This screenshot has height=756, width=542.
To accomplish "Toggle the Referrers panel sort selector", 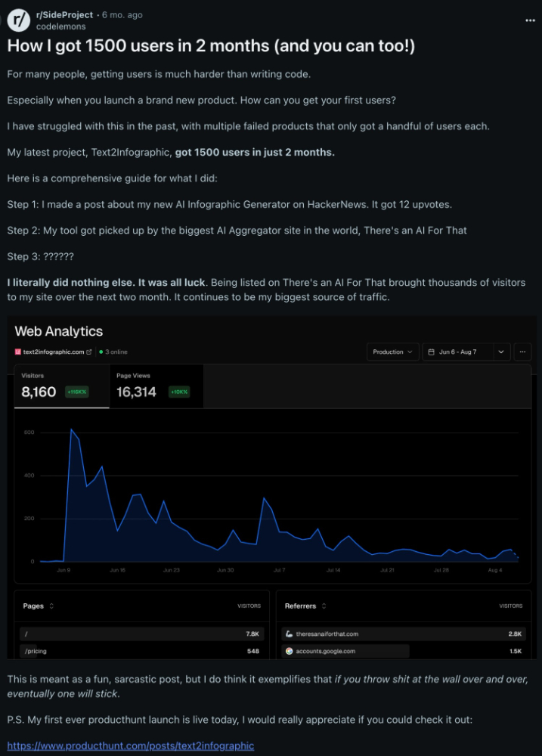I will pyautogui.click(x=324, y=606).
